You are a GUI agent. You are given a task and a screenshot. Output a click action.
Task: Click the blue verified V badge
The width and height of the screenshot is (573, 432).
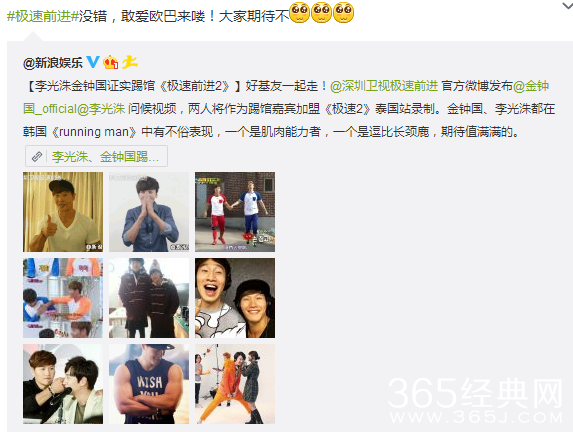pos(93,62)
